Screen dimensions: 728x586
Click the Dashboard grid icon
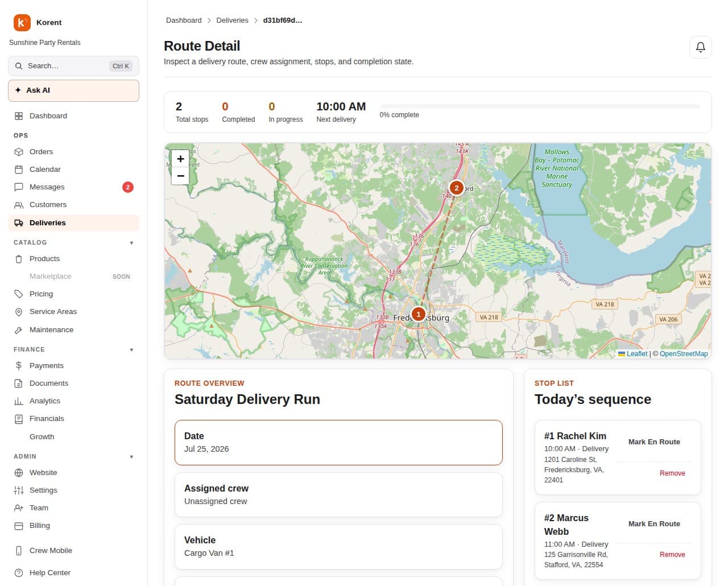19,116
